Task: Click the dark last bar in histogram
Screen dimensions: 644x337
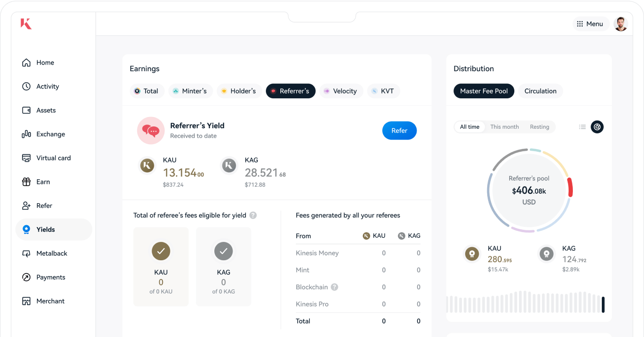Action: pos(603,305)
